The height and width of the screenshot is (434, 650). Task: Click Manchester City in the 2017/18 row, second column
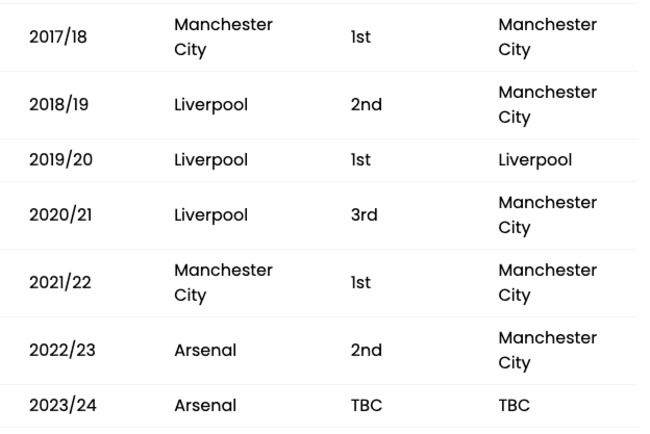pyautogui.click(x=222, y=37)
